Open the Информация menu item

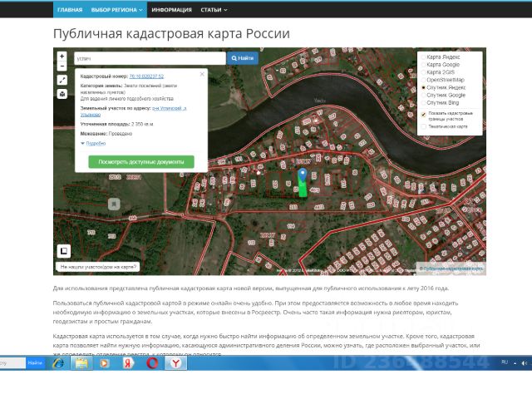[x=171, y=10]
